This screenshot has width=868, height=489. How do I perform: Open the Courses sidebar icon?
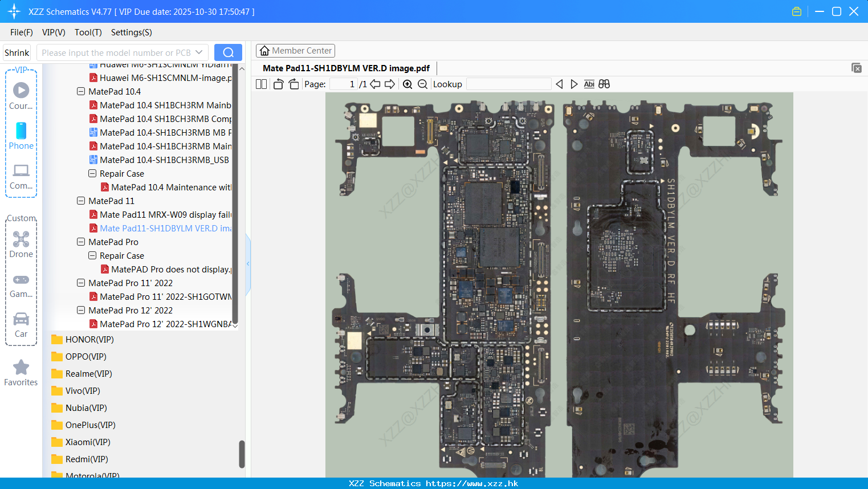21,96
